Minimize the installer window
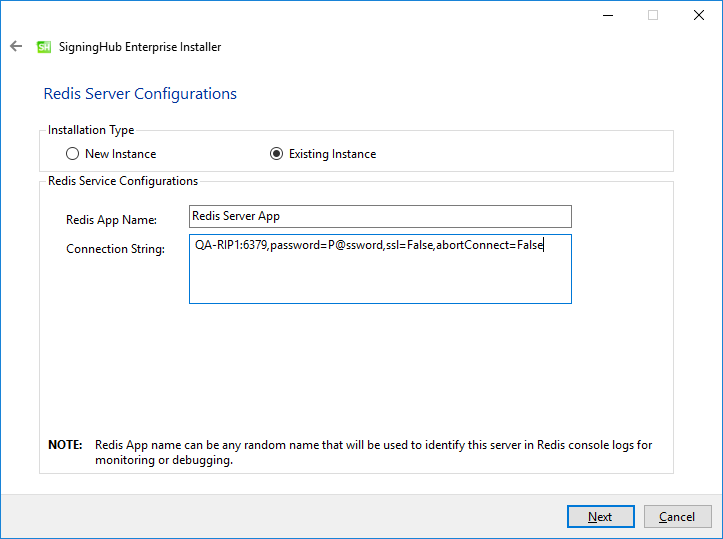 pos(608,15)
